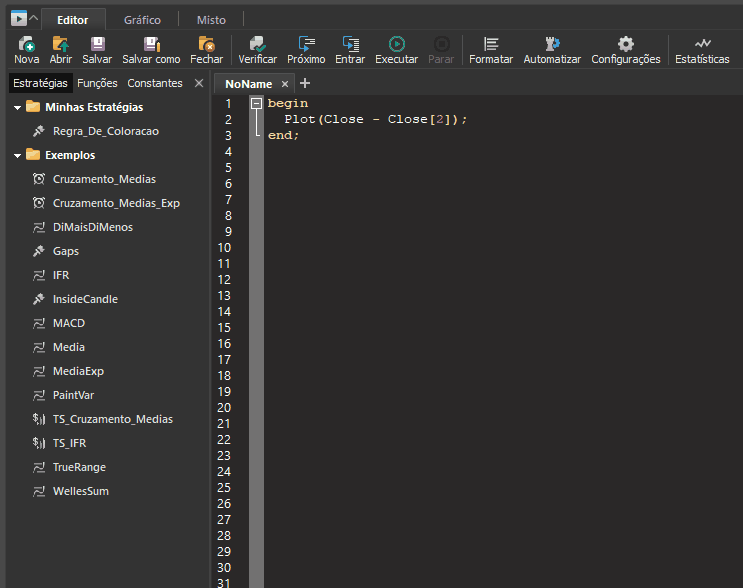Select the Constantes side tab
This screenshot has height=588, width=743.
point(154,83)
